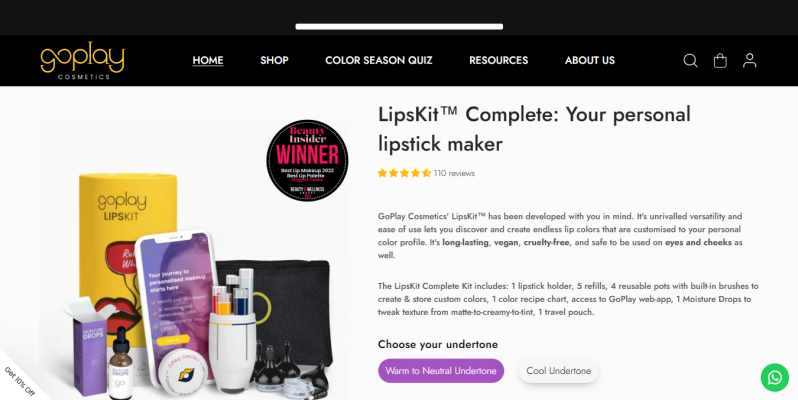
Task: Open the Resources menu
Action: tap(498, 60)
